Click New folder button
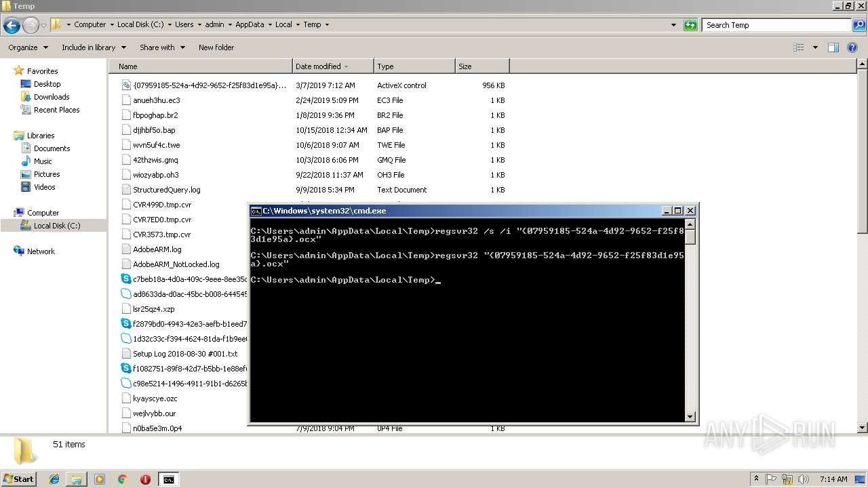Image resolution: width=868 pixels, height=488 pixels. [216, 47]
